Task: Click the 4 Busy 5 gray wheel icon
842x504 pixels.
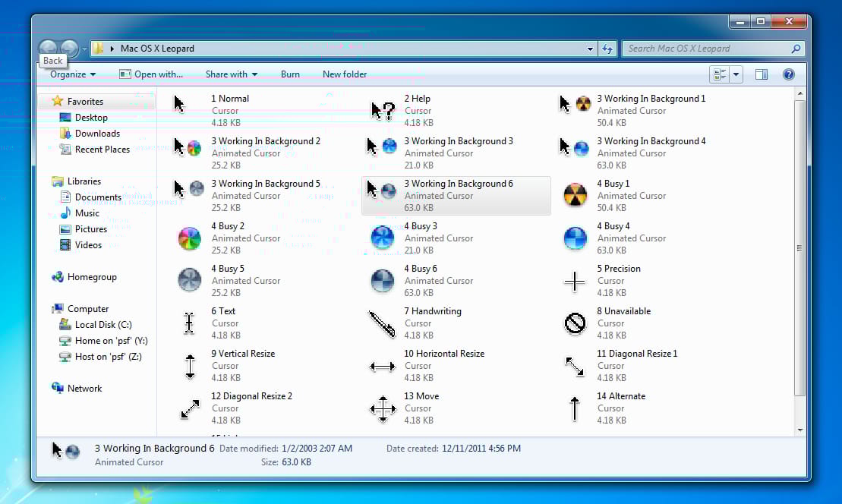Action: (x=190, y=280)
